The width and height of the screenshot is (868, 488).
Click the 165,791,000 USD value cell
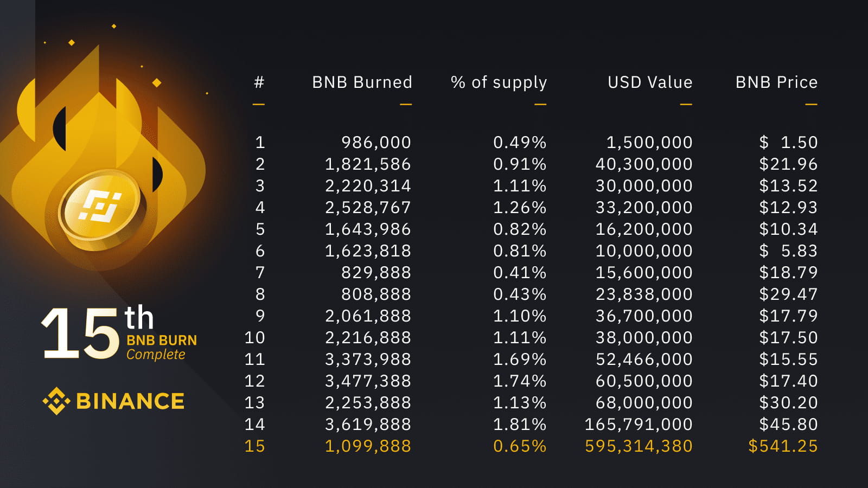point(639,425)
